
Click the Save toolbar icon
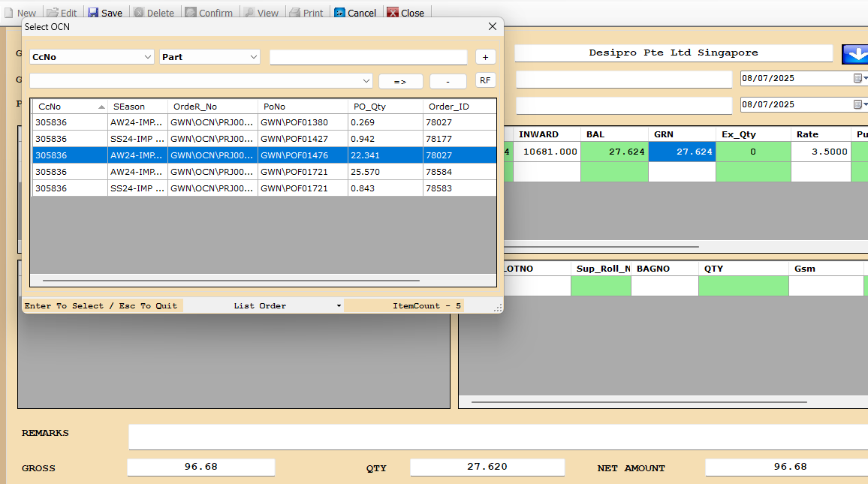(x=93, y=13)
